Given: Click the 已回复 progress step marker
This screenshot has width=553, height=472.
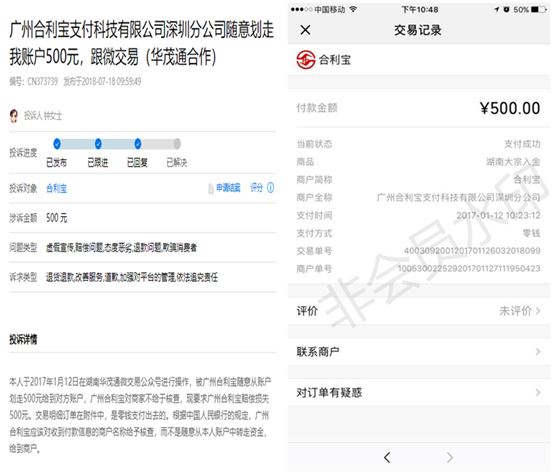Looking at the screenshot, I should coord(138,144).
